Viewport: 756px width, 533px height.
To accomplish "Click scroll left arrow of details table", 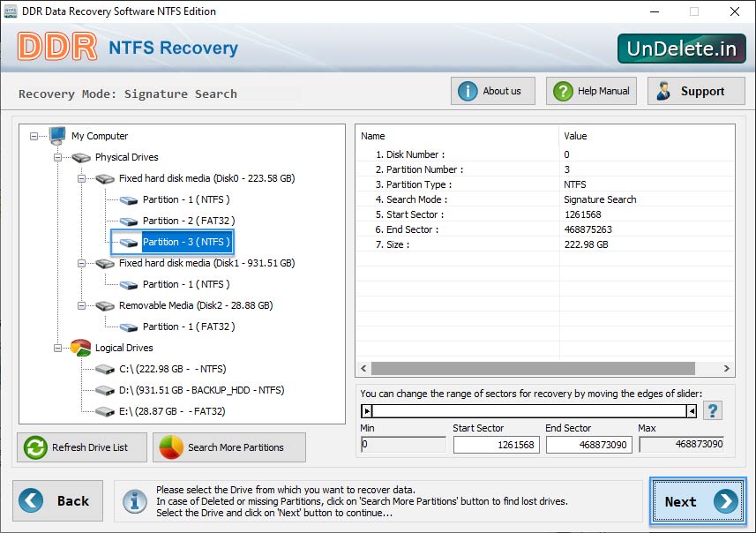I will [363, 369].
